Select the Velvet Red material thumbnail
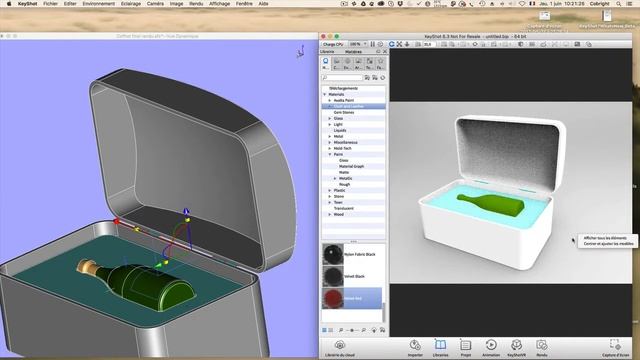The height and width of the screenshot is (360, 640). (x=333, y=298)
